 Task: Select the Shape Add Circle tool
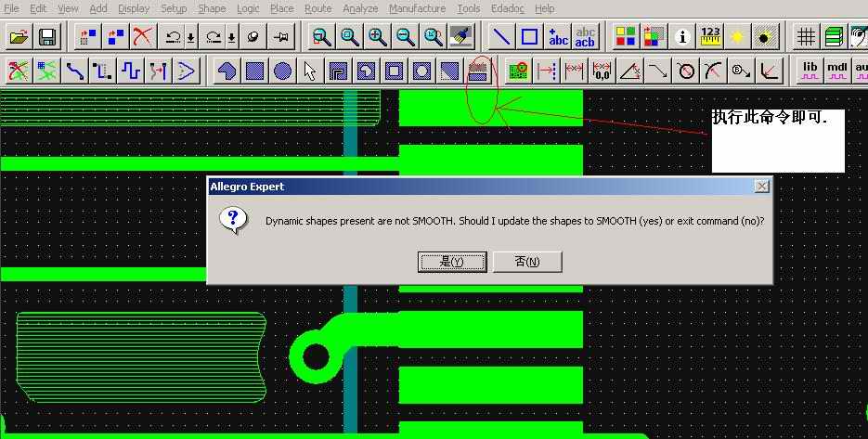(282, 71)
